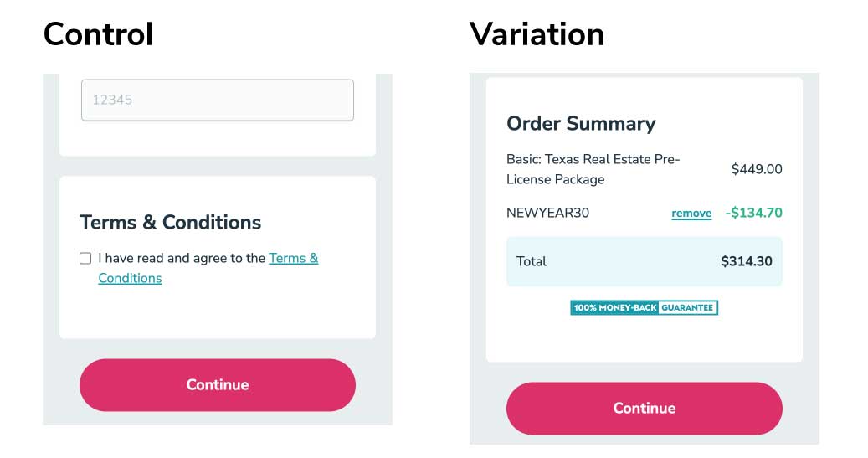This screenshot has width=868, height=458.
Task: Open the Terms & Conditions link
Action: [293, 259]
